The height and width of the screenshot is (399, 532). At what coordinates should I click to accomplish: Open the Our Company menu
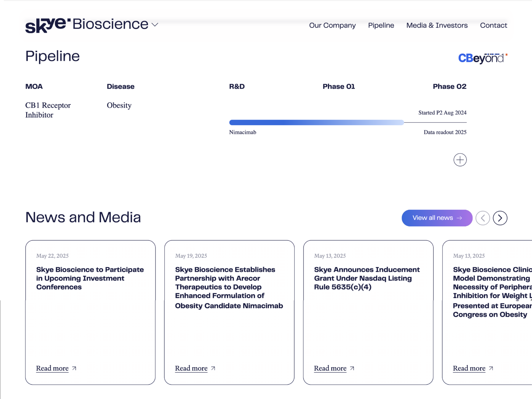click(332, 25)
